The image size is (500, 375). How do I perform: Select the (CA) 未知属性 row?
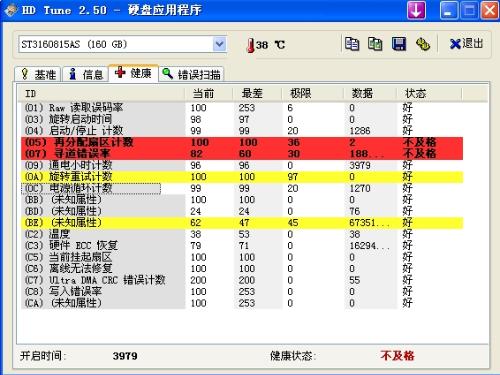click(242, 303)
